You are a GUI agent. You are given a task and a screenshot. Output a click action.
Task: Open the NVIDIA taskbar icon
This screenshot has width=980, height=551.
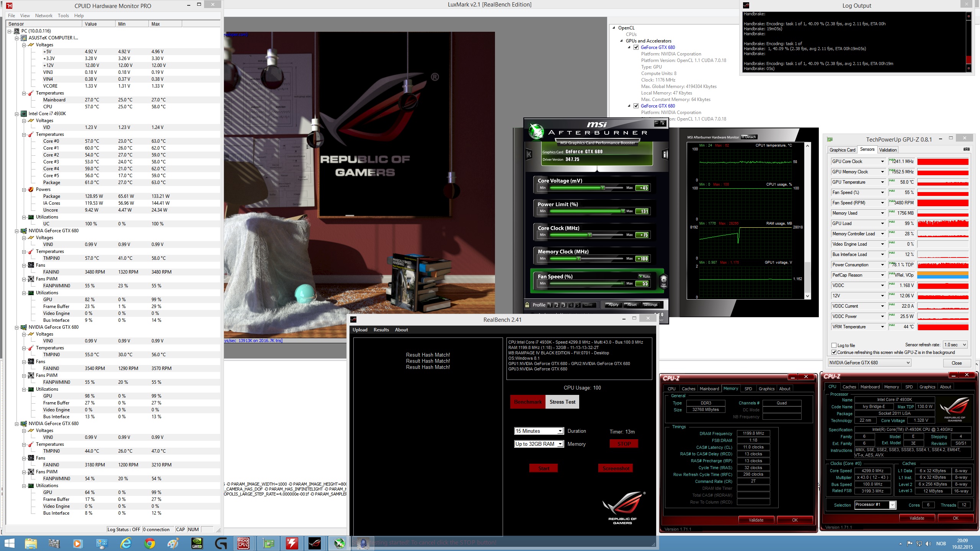tap(197, 543)
